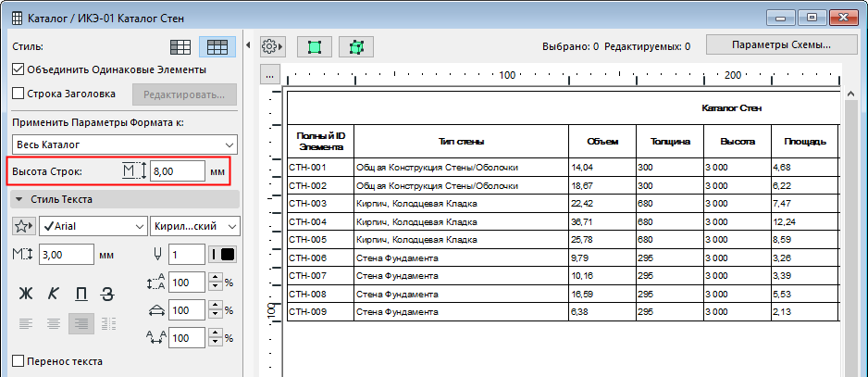Viewport: 868px width, 377px height.
Task: Select the first table style icon
Action: [180, 47]
